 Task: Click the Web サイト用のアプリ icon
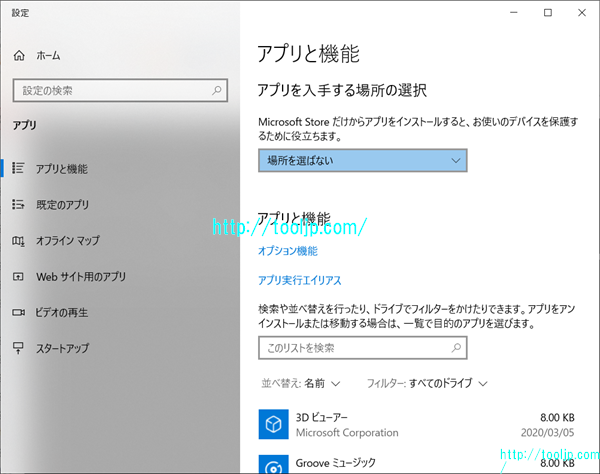click(18, 276)
